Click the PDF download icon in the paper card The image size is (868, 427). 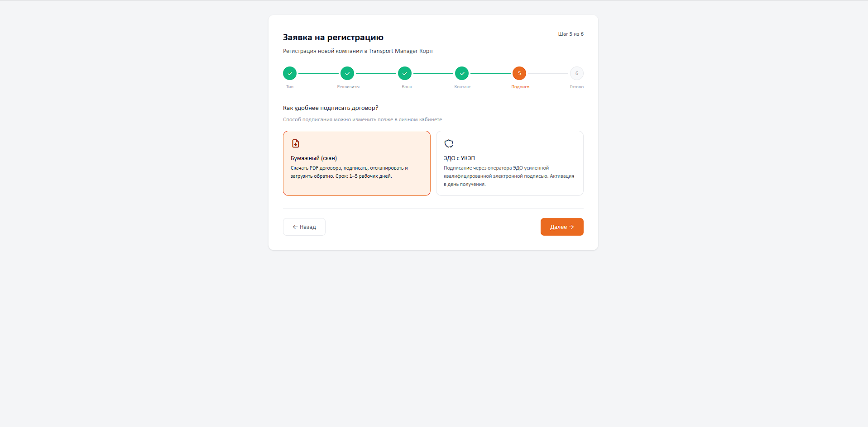[296, 143]
